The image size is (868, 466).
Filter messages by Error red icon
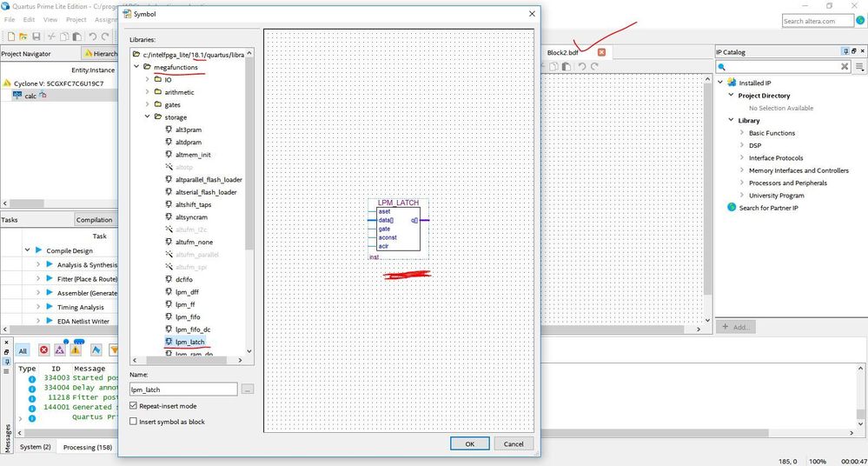click(43, 350)
